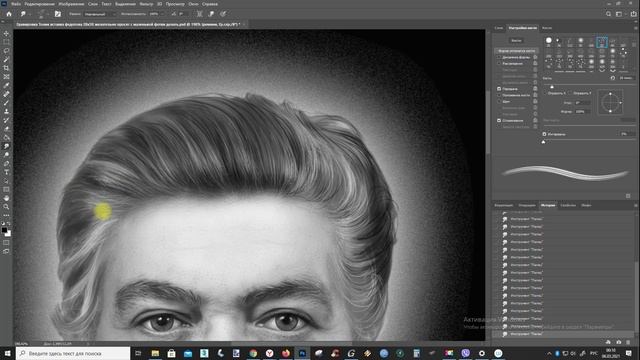Viewport: 640px width, 360px height.
Task: Open the Фильтр menu
Action: point(146,4)
